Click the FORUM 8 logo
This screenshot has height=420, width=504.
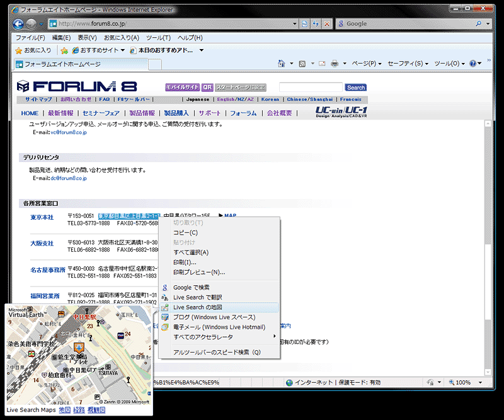tap(77, 86)
